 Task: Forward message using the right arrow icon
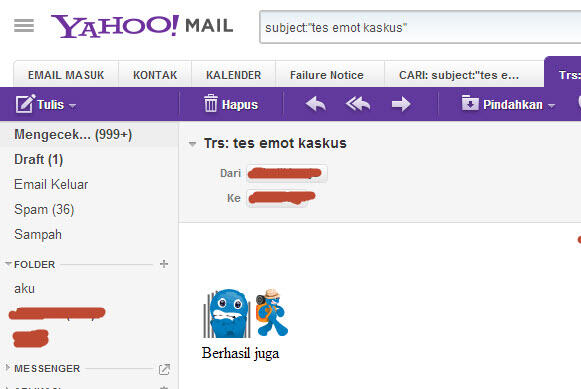coord(401,104)
